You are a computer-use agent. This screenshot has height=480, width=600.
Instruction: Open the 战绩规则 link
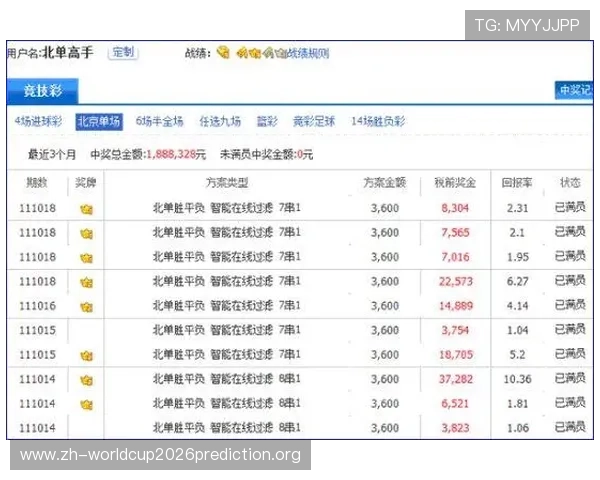(308, 53)
